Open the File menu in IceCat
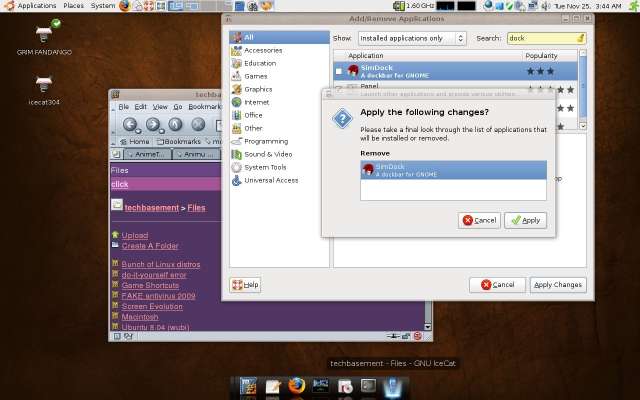 point(124,107)
